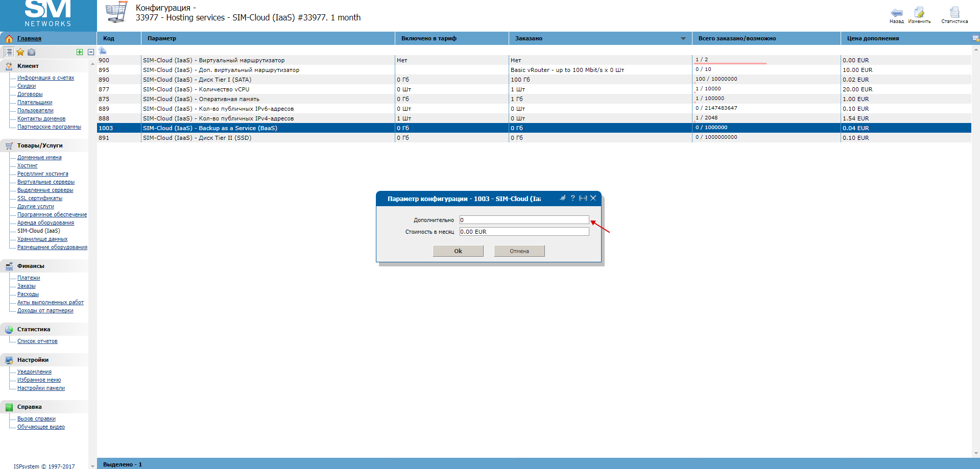Click the up-level arrow above the table

[x=103, y=51]
